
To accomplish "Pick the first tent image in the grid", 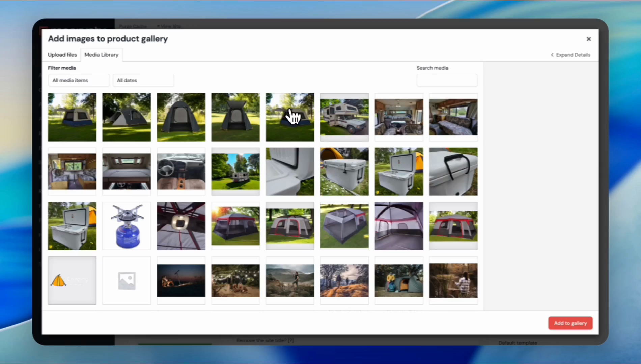I will point(72,117).
